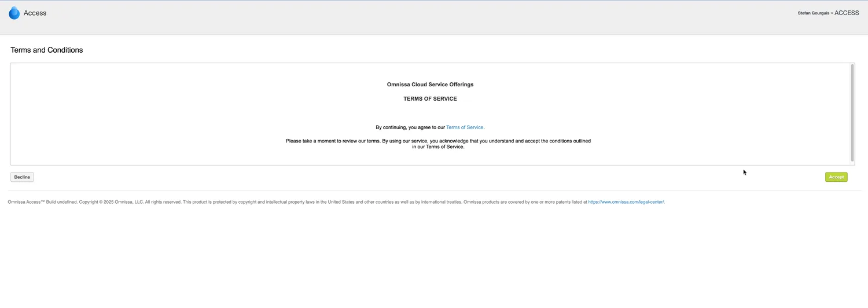Click the Omnissa Access copyright footer text

[336, 202]
